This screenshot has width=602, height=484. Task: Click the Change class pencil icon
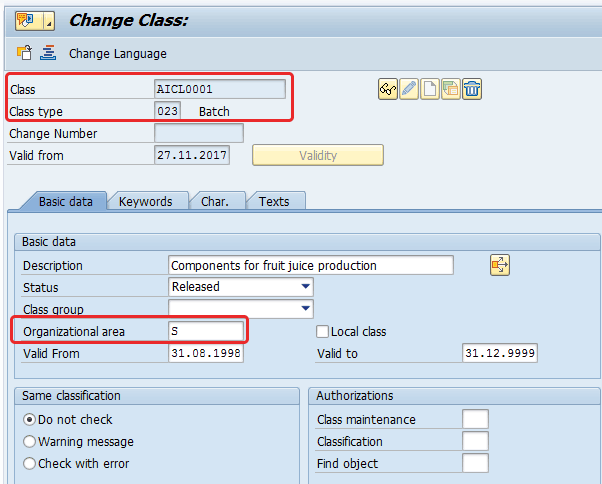click(408, 90)
